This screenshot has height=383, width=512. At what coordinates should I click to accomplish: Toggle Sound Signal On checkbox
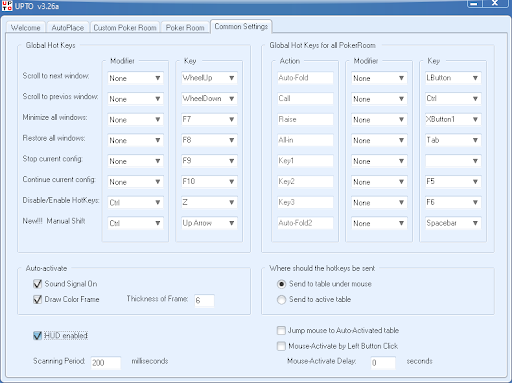tap(38, 284)
